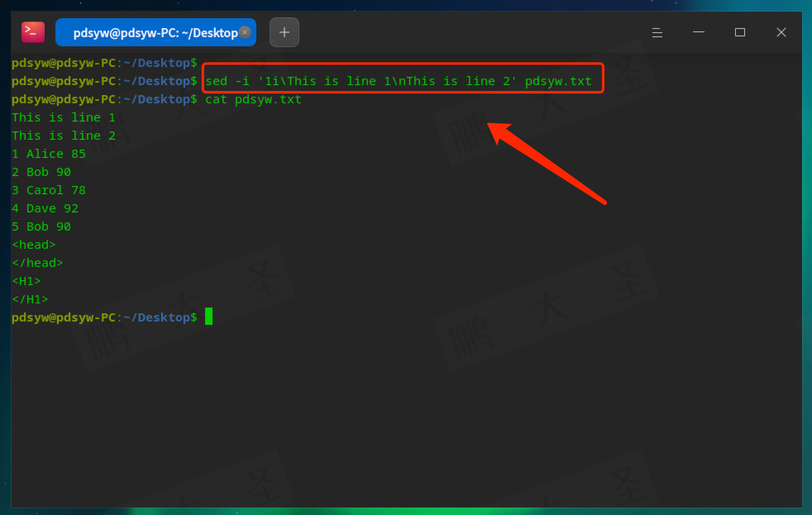This screenshot has width=812, height=515.
Task: Click the '3 Carol 78' line
Action: click(x=48, y=191)
